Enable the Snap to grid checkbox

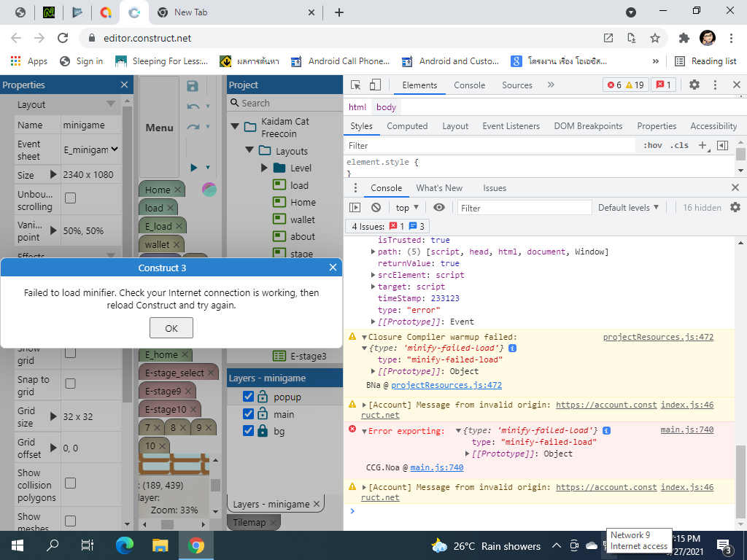(71, 384)
